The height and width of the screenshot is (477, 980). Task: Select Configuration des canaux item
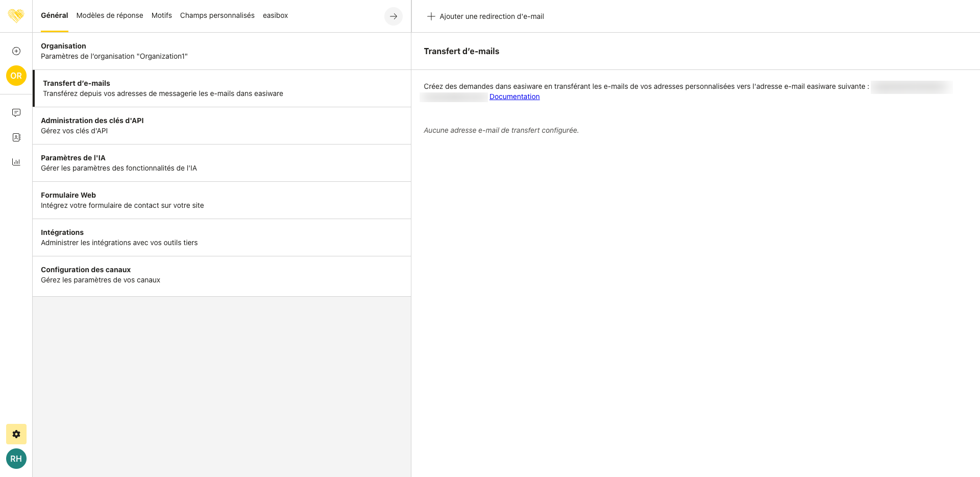(x=222, y=275)
